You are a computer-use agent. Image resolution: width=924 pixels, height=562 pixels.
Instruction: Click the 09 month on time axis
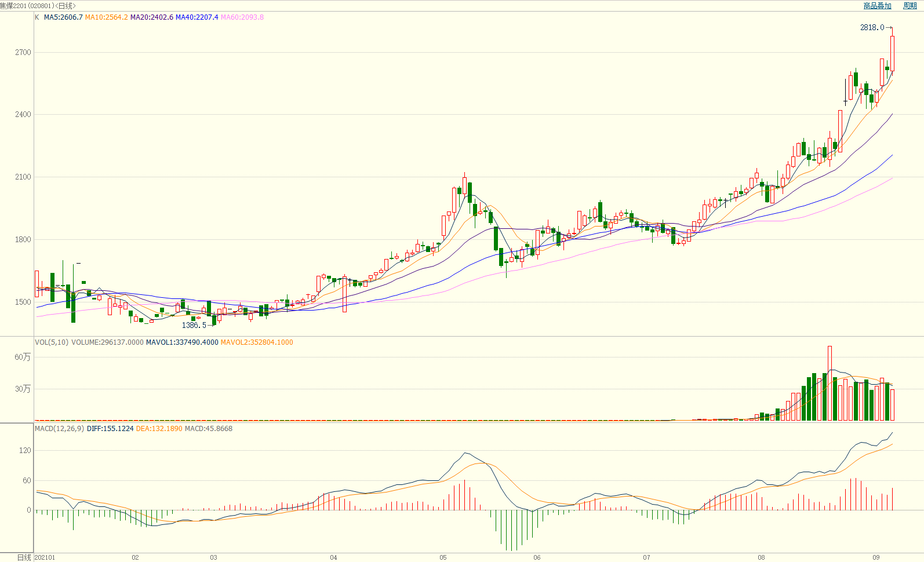876,557
